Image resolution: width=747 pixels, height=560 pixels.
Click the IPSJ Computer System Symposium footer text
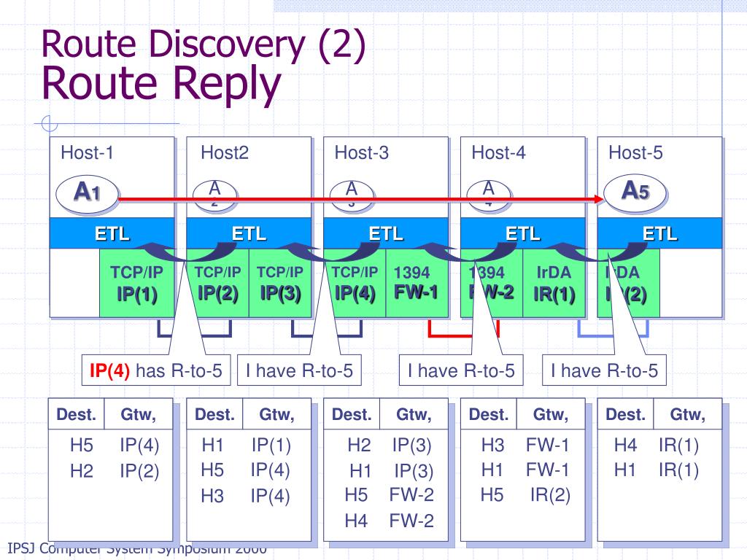(x=137, y=548)
